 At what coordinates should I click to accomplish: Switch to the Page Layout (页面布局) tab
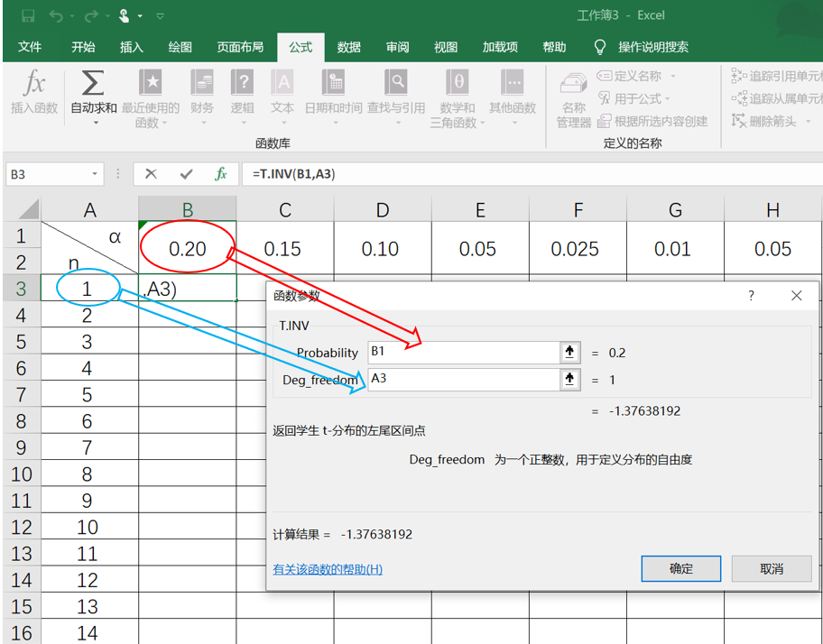[240, 47]
